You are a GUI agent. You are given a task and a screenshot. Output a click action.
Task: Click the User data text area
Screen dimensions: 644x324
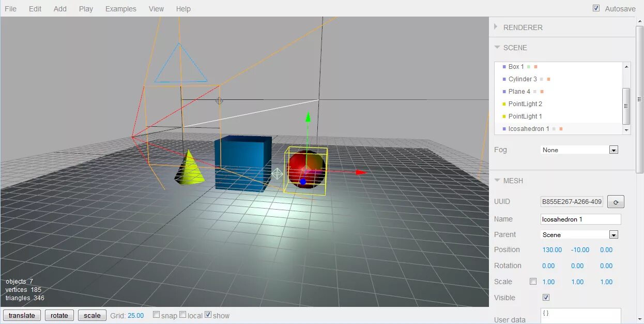[x=581, y=316]
